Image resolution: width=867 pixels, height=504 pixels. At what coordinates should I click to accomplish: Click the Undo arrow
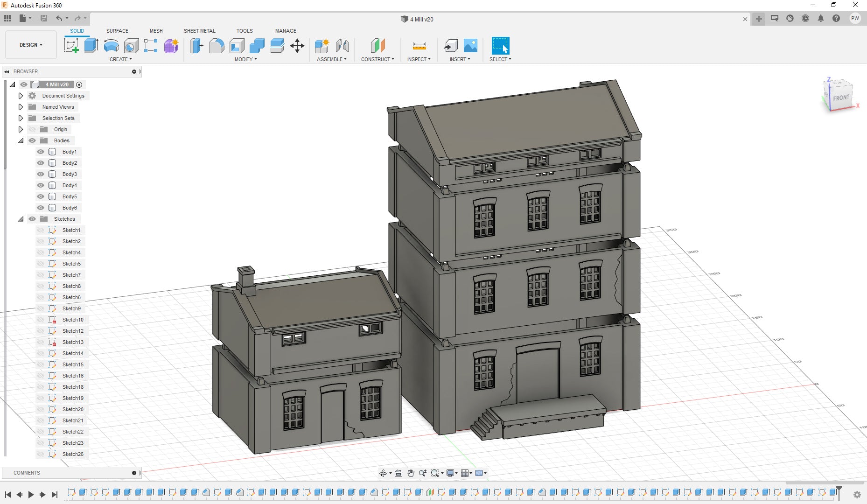click(x=59, y=18)
